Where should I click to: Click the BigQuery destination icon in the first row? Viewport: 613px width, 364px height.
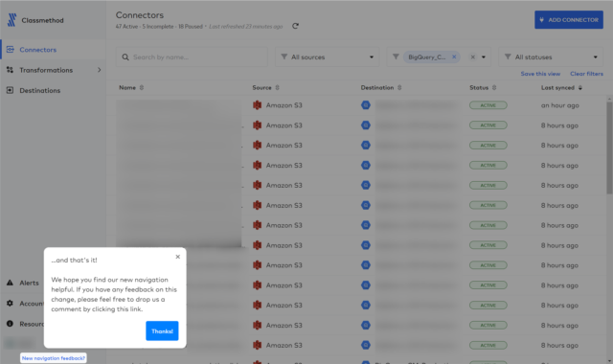366,105
